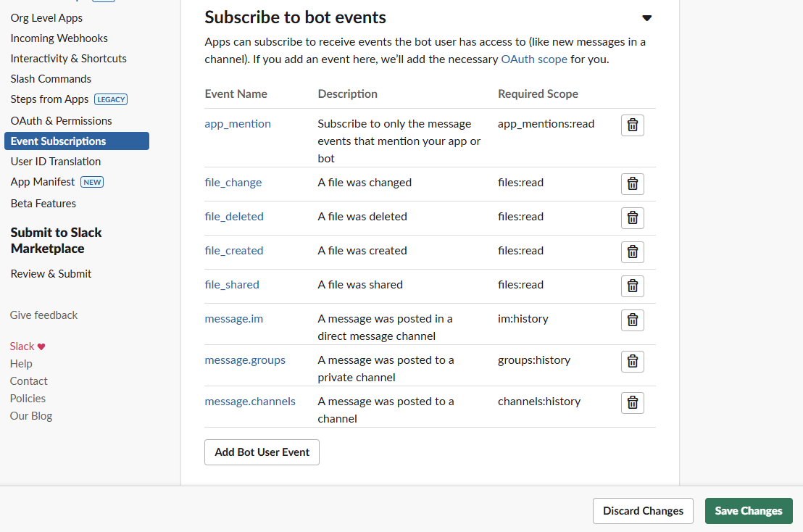Image resolution: width=803 pixels, height=532 pixels.
Task: Go to Beta Features
Action: coord(43,203)
